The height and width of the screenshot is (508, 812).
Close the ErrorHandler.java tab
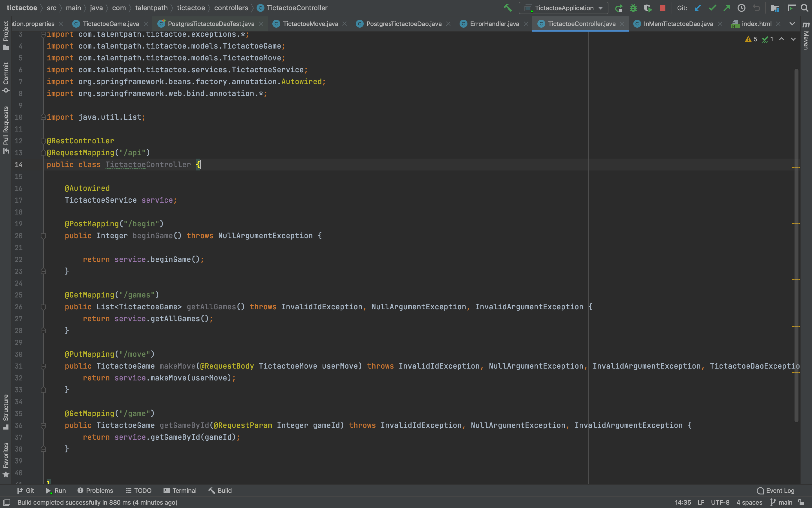[x=526, y=23]
